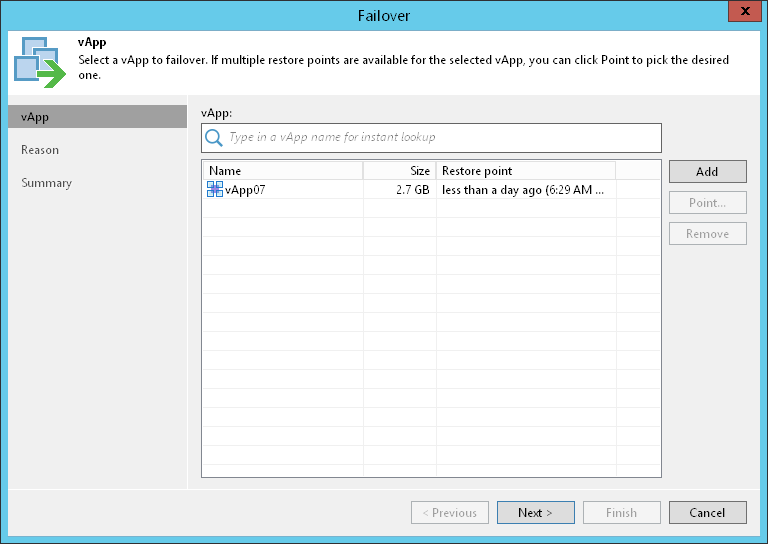Close the Failover dialog window
The width and height of the screenshot is (768, 544).
click(740, 13)
